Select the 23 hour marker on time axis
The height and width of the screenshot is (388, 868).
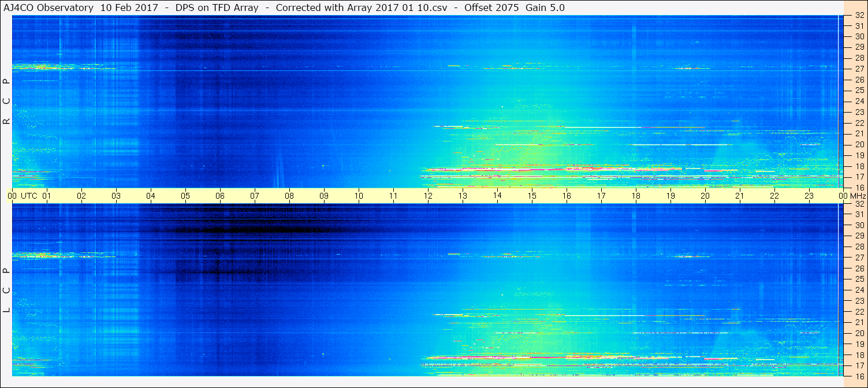tap(809, 196)
